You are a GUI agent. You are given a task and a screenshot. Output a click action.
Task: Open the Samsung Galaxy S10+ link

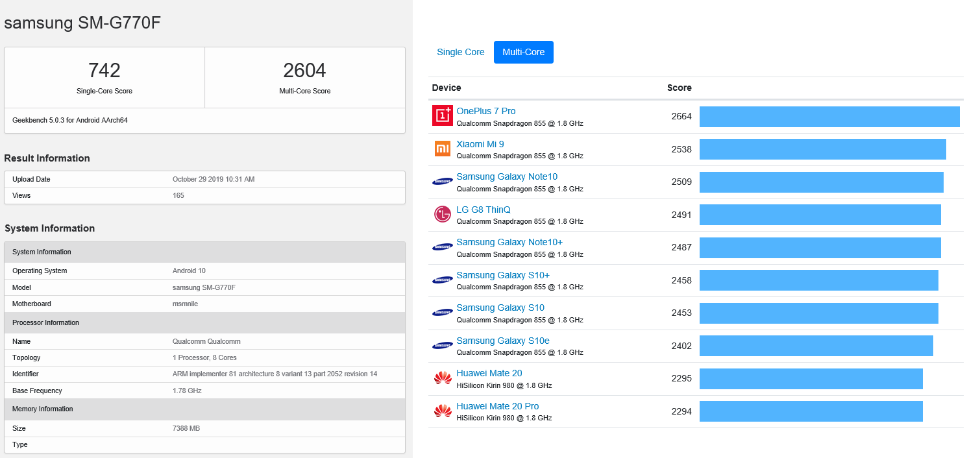(503, 275)
